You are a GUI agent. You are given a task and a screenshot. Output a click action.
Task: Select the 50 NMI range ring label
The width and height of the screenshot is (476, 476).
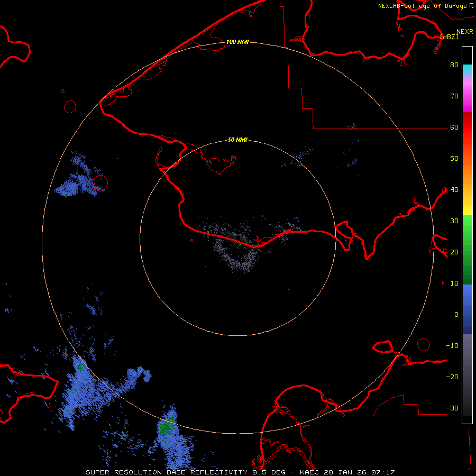237,140
